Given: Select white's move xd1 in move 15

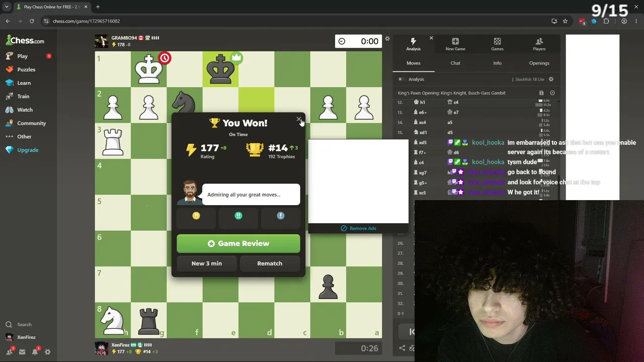Looking at the screenshot, I should (x=420, y=133).
